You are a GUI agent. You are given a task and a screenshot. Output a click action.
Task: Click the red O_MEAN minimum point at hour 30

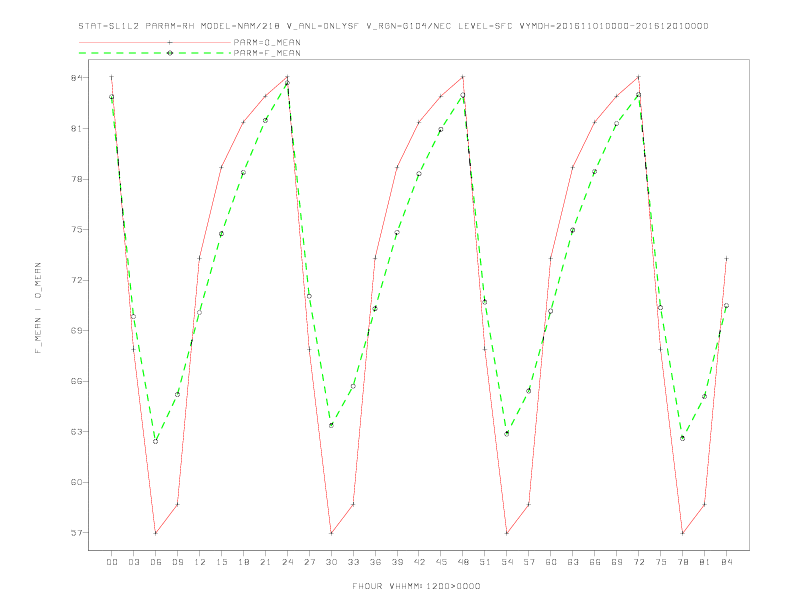(x=331, y=533)
